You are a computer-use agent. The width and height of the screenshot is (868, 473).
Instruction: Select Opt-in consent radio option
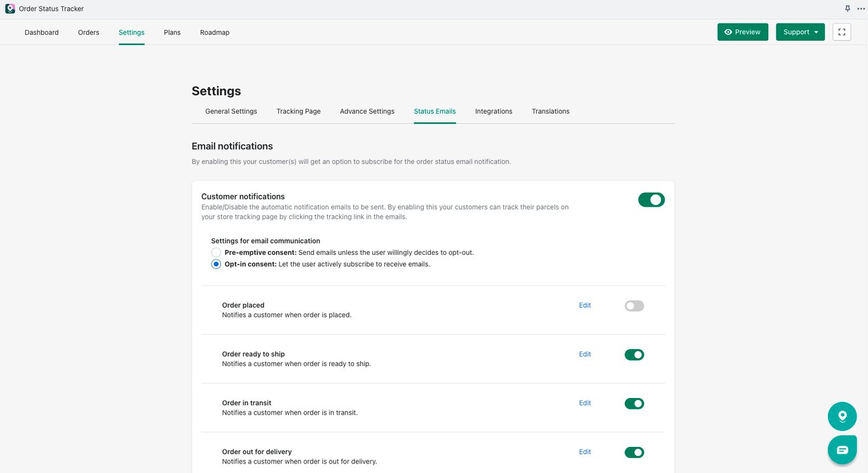(216, 264)
